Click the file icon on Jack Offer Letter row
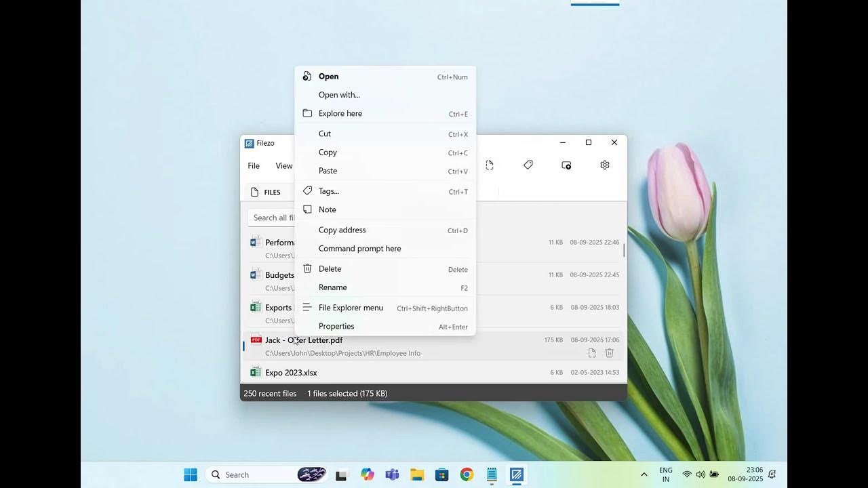Viewport: 868px width, 488px height. (x=592, y=353)
